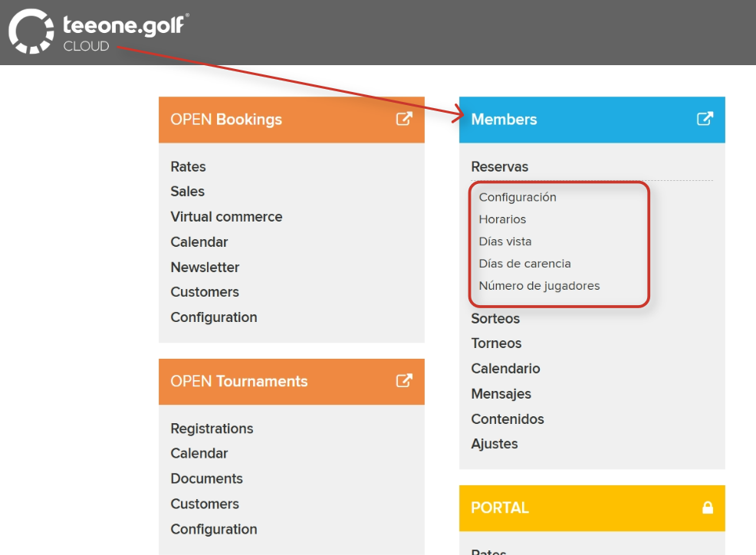
Task: Open Ajustes in Members panel
Action: click(x=495, y=444)
